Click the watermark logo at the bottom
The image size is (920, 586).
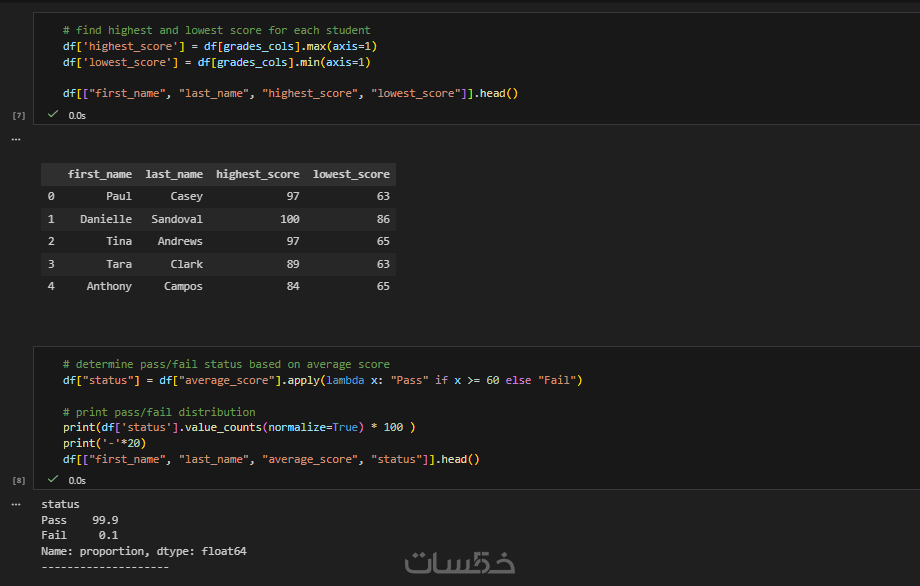460,563
